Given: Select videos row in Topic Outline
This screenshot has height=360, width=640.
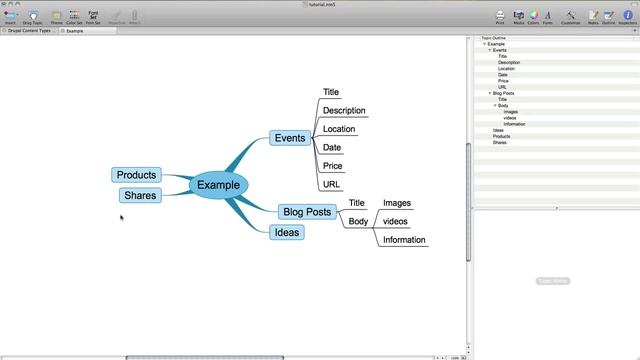Looking at the screenshot, I should (557, 118).
